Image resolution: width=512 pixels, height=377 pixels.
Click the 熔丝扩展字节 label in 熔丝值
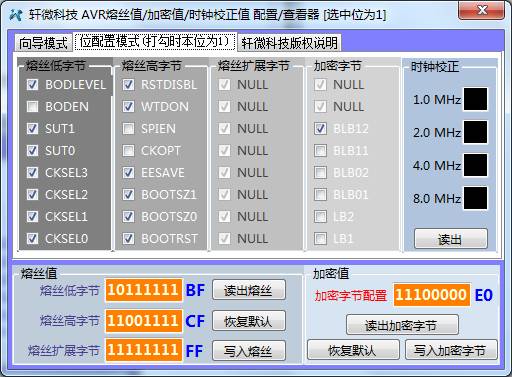point(63,351)
